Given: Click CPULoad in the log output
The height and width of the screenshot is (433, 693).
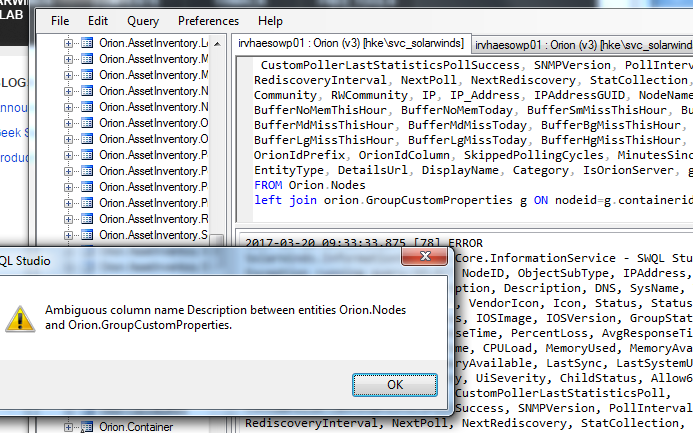Looking at the screenshot, I should 507,348.
